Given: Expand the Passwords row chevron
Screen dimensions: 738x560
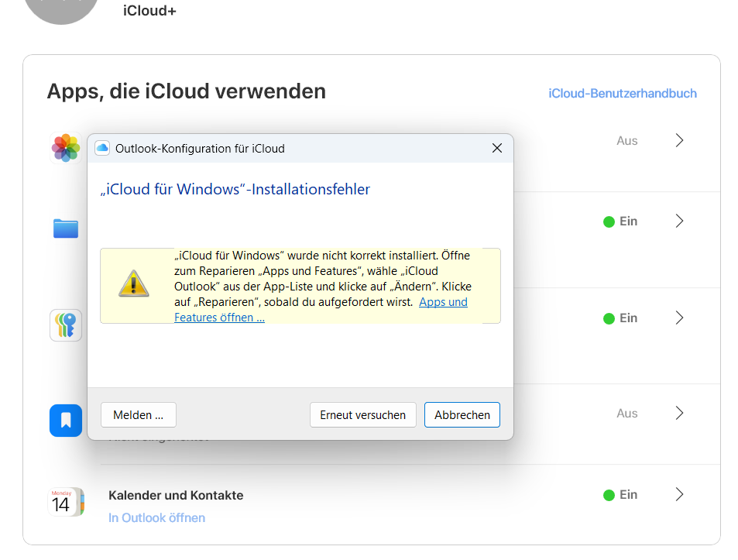Looking at the screenshot, I should [679, 318].
